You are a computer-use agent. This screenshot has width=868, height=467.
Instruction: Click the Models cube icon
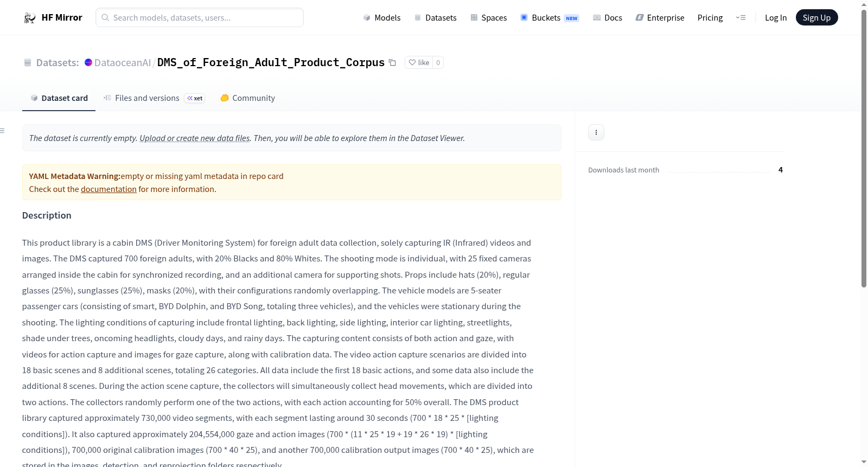coord(367,18)
